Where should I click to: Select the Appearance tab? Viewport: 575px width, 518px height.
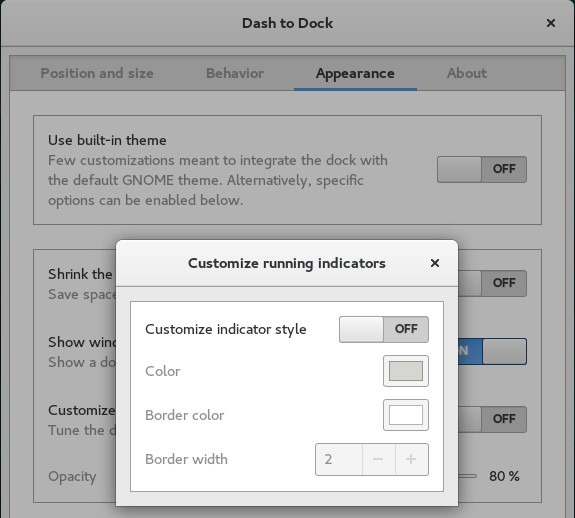(x=355, y=73)
